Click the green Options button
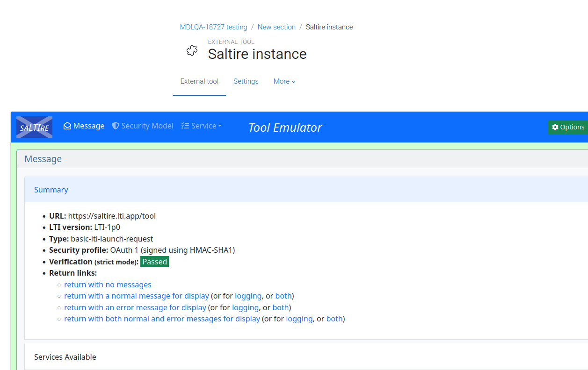Screen dimensions: 588x370 click(568, 127)
